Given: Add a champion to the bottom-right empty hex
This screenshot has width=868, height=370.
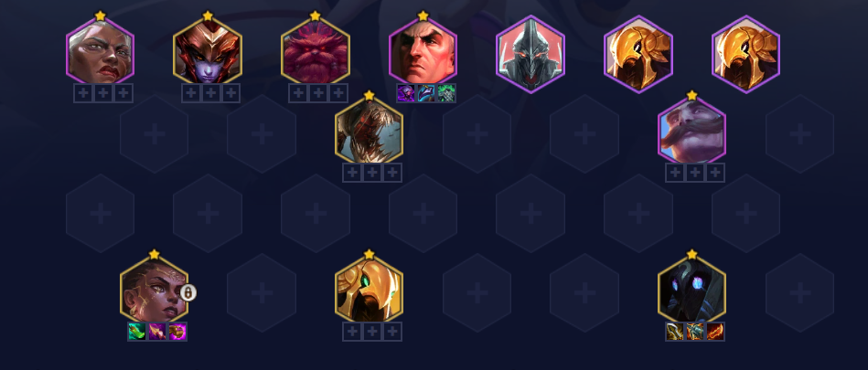Looking at the screenshot, I should pyautogui.click(x=800, y=292).
